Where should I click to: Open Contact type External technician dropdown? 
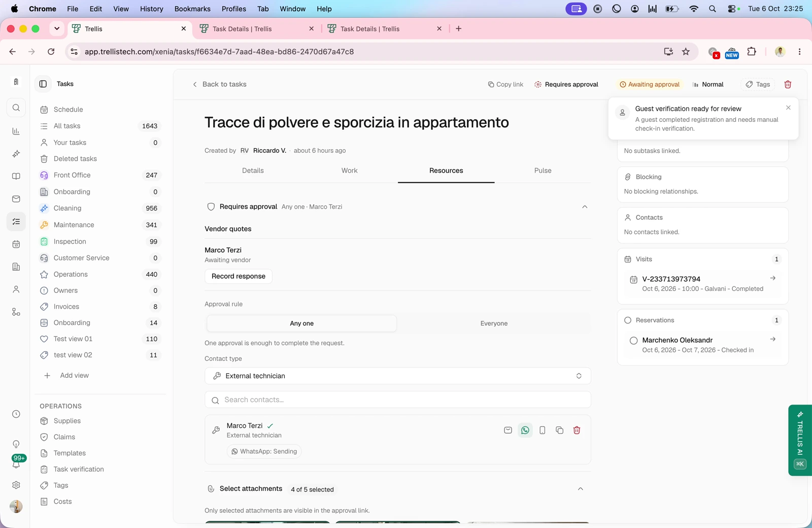pos(398,376)
